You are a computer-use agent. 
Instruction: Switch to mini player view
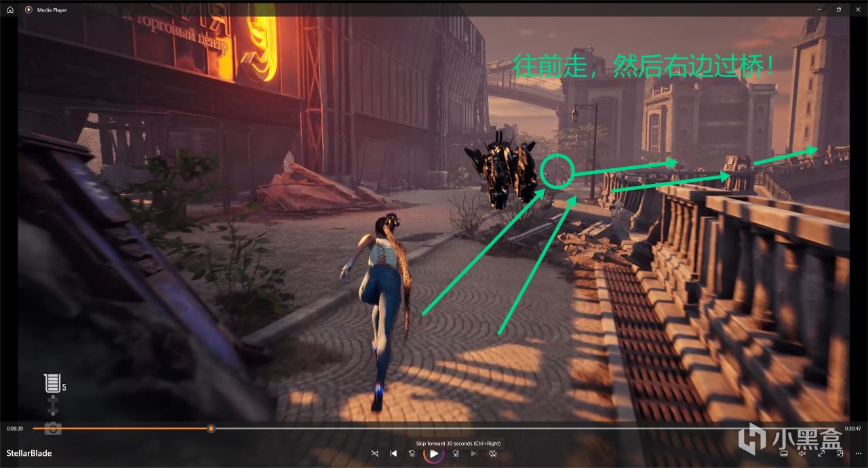coord(840,453)
